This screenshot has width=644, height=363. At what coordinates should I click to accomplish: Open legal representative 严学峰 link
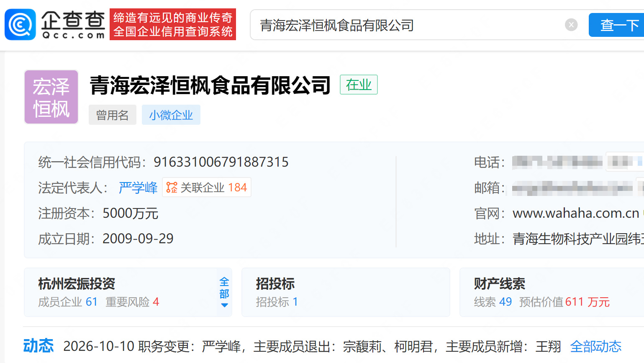click(138, 188)
